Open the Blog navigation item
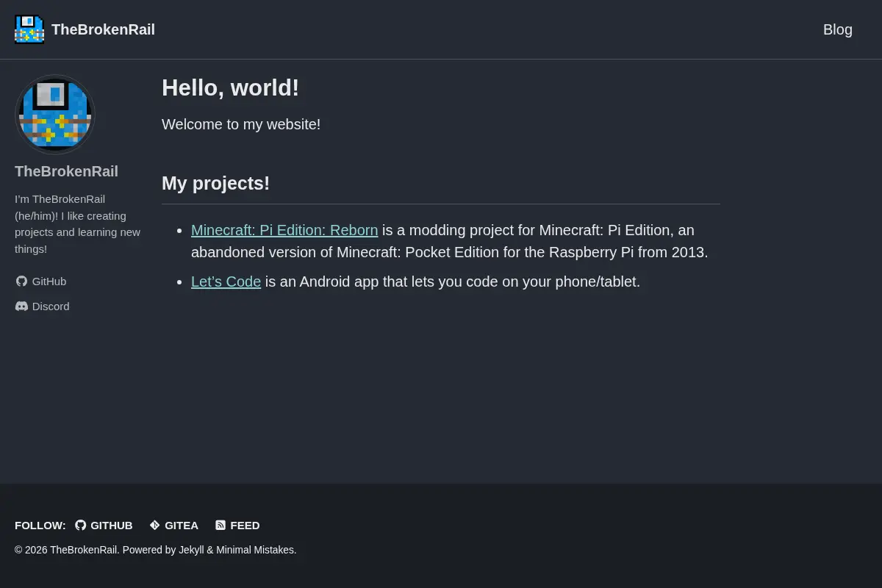882x588 pixels. [838, 29]
